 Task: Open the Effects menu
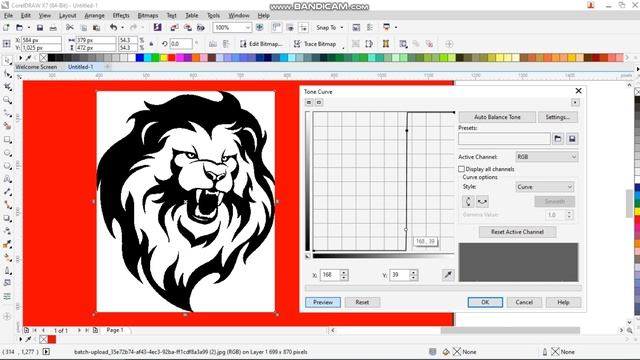coord(121,16)
